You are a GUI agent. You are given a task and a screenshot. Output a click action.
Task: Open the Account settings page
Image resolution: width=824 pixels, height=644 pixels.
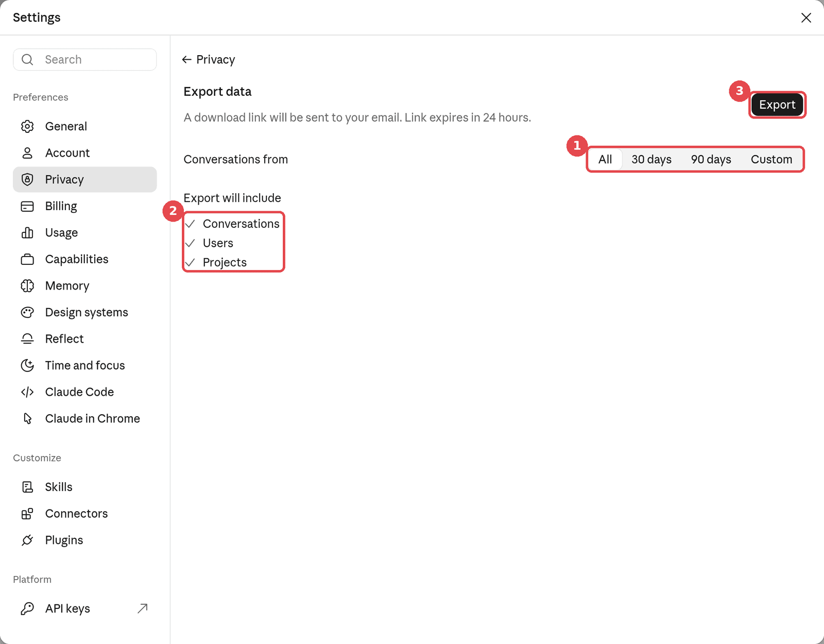coord(85,153)
